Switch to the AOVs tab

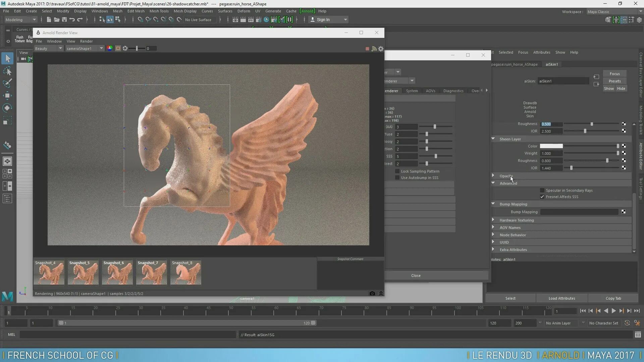pos(430,90)
